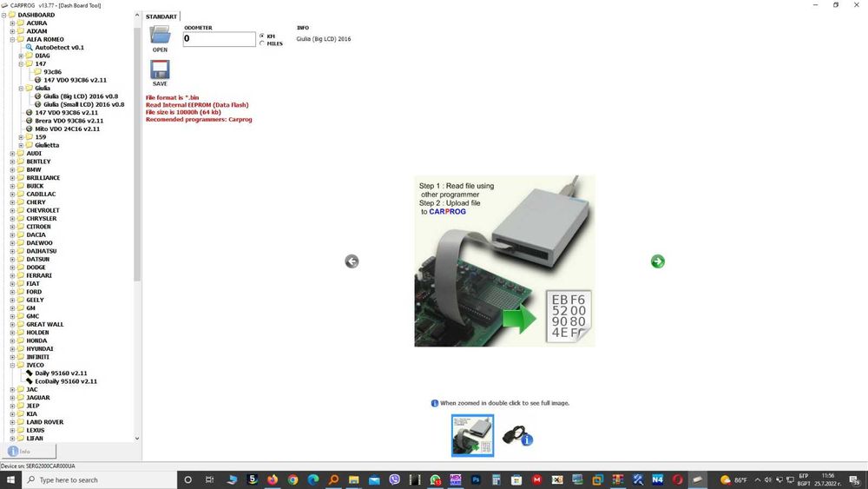Open the 93c86 folder
868x489 pixels.
52,72
